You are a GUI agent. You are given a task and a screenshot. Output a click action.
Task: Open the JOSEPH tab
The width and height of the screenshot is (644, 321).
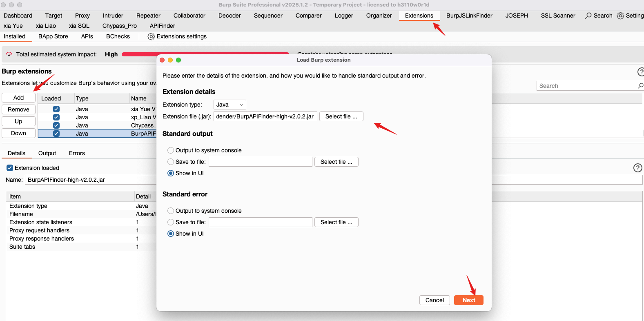point(517,16)
